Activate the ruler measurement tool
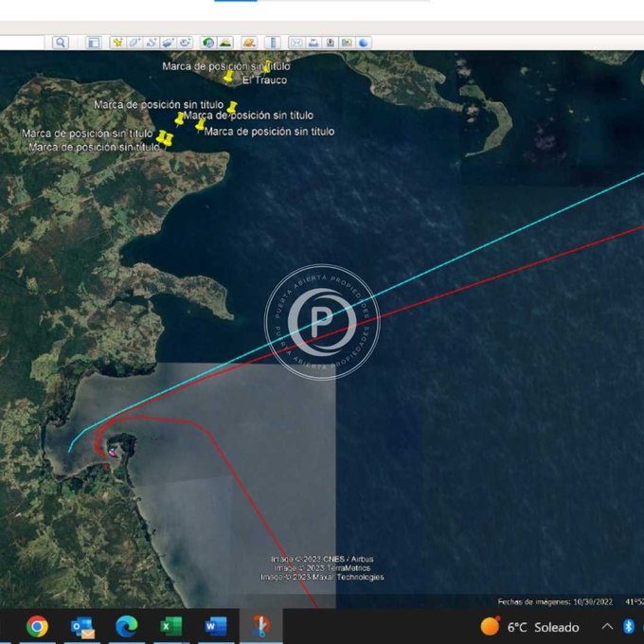Image resolution: width=644 pixels, height=644 pixels. (x=273, y=43)
